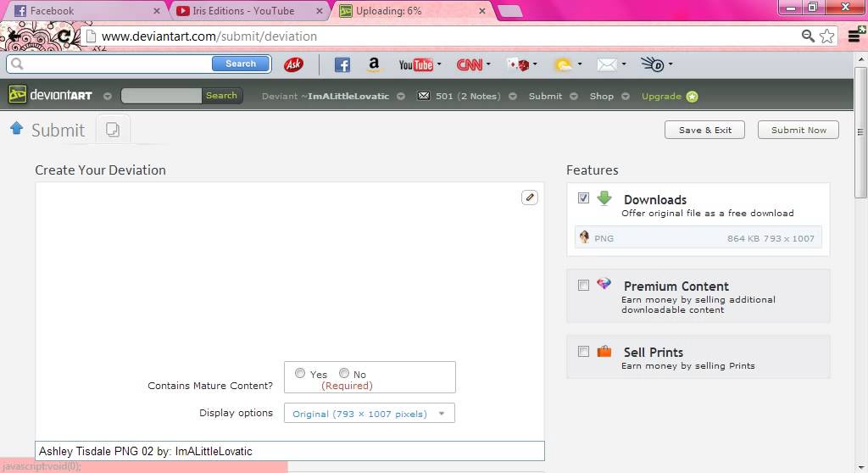Viewport: 868px width, 473px height.
Task: Click the green Downloads arrow icon
Action: click(x=604, y=198)
